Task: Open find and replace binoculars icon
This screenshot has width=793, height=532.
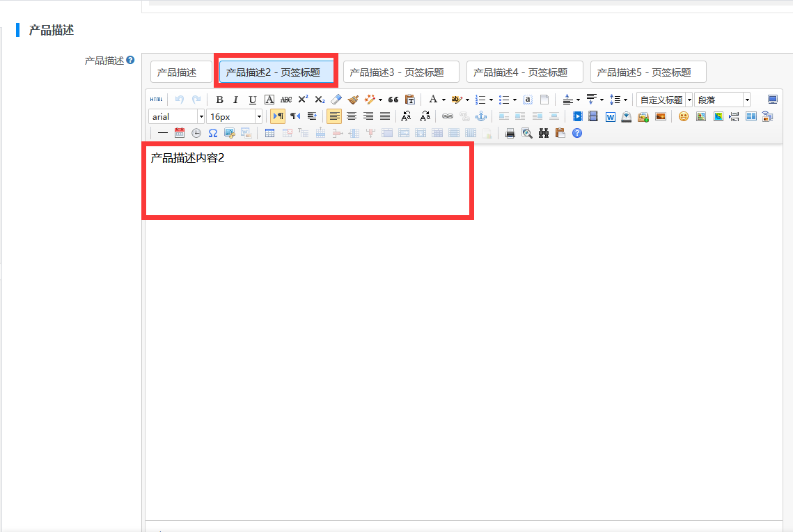Action: click(544, 133)
